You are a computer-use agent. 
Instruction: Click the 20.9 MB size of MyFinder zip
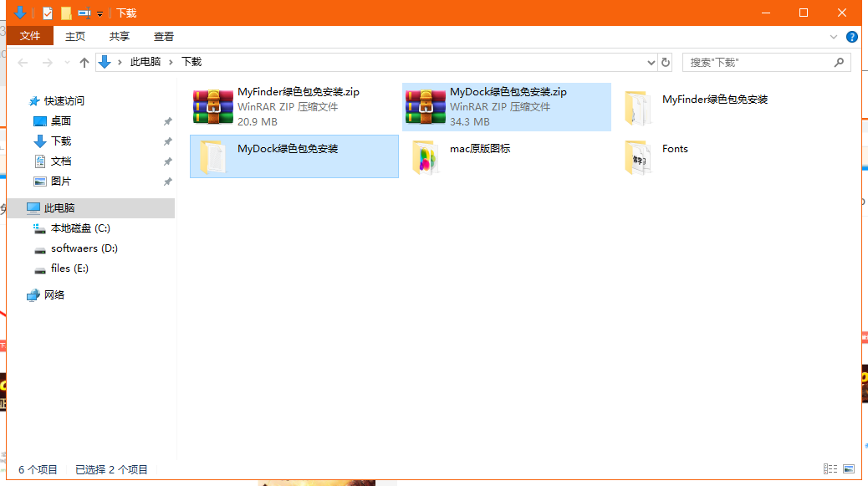click(258, 122)
